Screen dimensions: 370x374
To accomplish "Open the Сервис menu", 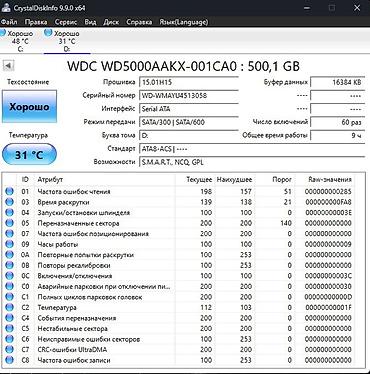I will tap(66, 22).
